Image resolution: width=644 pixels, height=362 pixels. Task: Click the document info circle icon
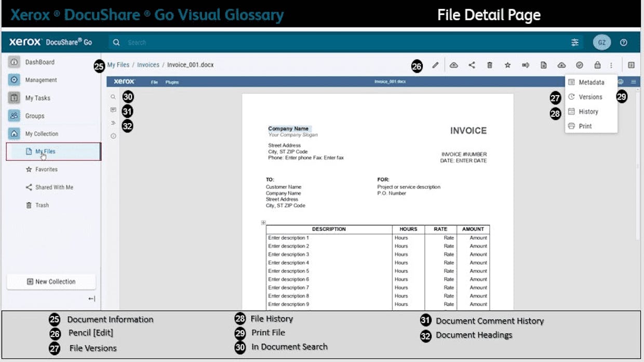[113, 136]
